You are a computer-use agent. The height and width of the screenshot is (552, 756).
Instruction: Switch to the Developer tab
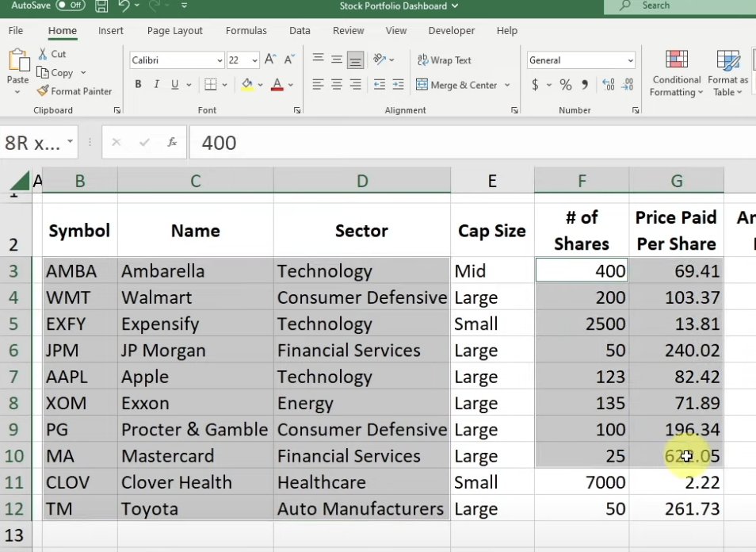tap(451, 30)
